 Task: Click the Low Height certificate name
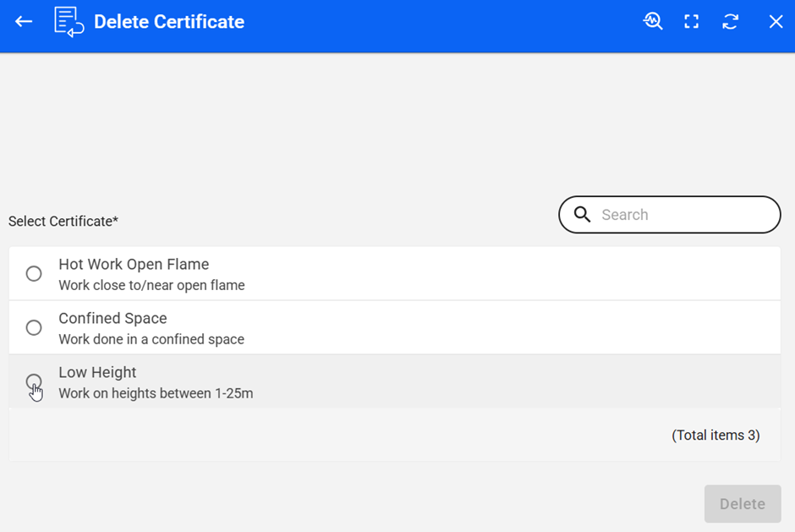[97, 373]
